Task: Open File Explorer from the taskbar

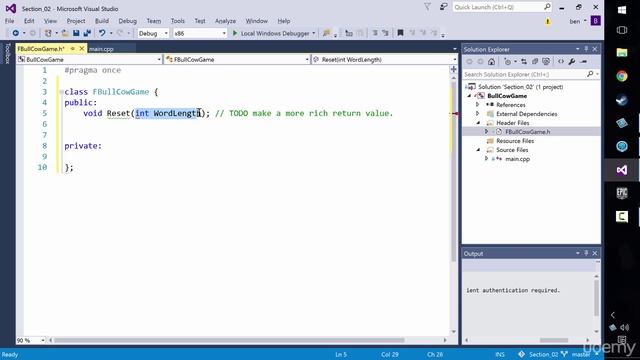Action: click(622, 52)
